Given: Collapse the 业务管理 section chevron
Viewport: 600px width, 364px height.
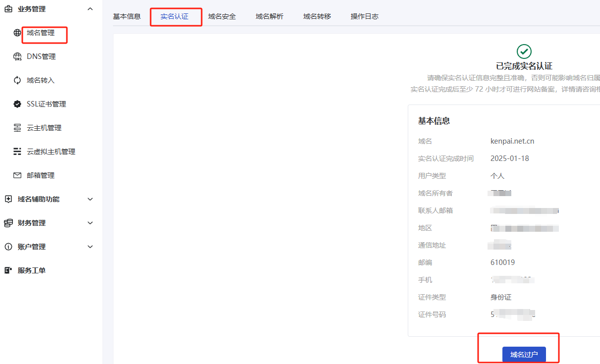Looking at the screenshot, I should click(x=90, y=9).
